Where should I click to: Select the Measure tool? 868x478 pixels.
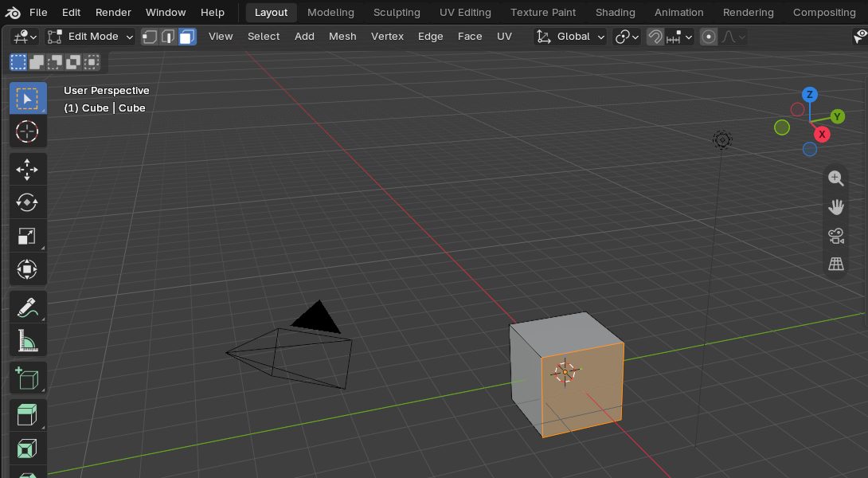tap(27, 341)
